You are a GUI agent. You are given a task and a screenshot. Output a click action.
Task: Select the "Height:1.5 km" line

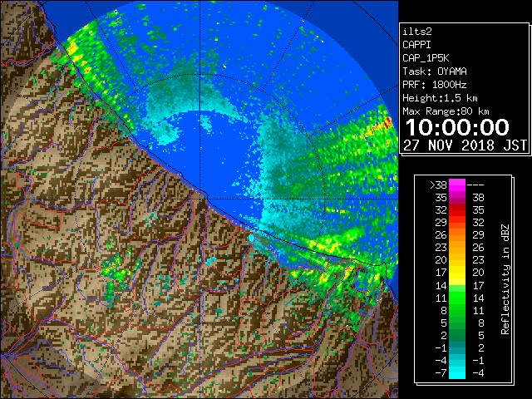pyautogui.click(x=440, y=98)
